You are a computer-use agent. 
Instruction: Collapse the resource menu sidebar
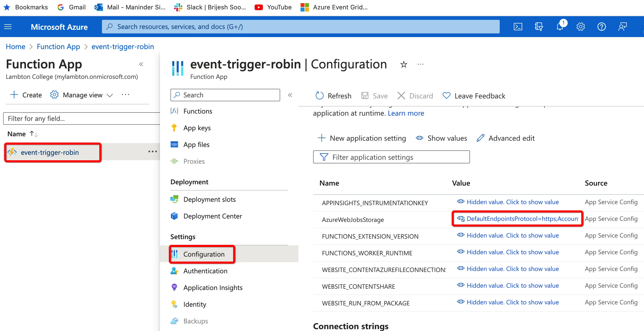coord(290,95)
